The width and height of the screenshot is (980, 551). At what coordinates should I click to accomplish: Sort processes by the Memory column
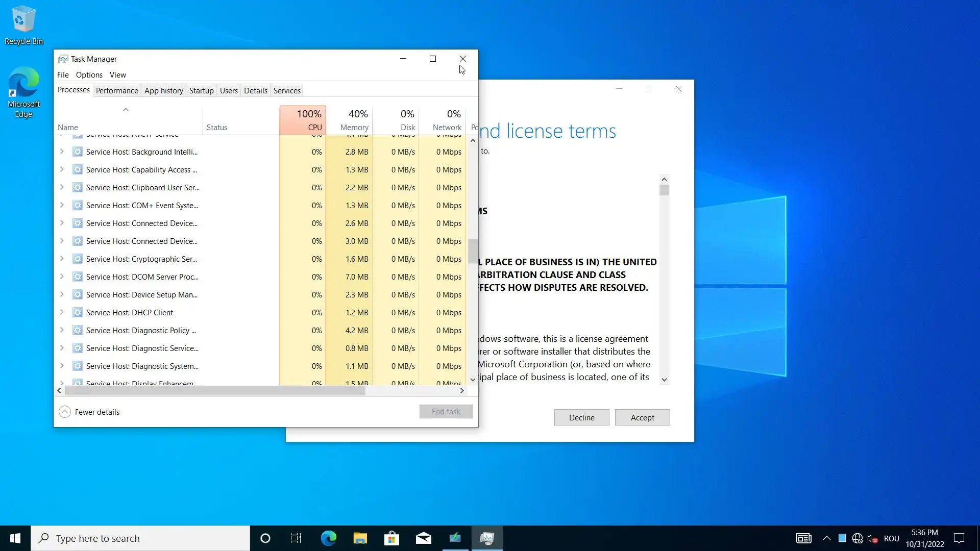click(x=354, y=120)
